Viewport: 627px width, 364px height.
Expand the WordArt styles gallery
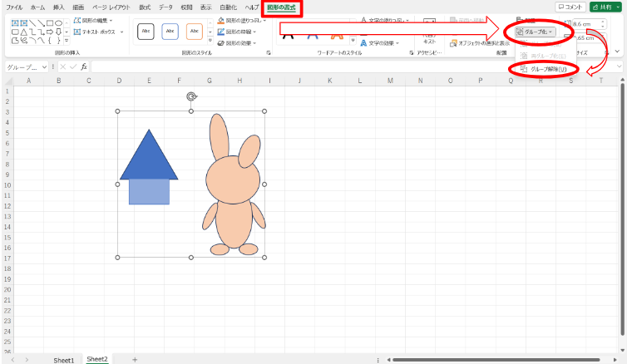click(353, 41)
